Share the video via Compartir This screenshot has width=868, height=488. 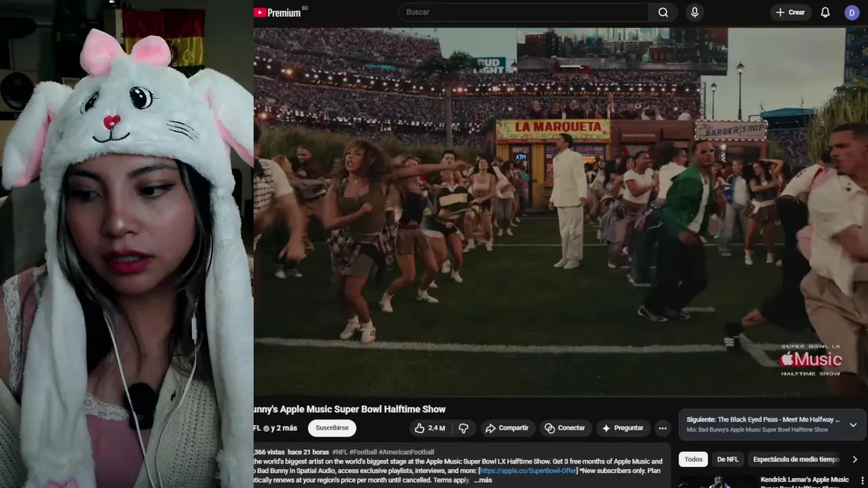click(x=507, y=428)
